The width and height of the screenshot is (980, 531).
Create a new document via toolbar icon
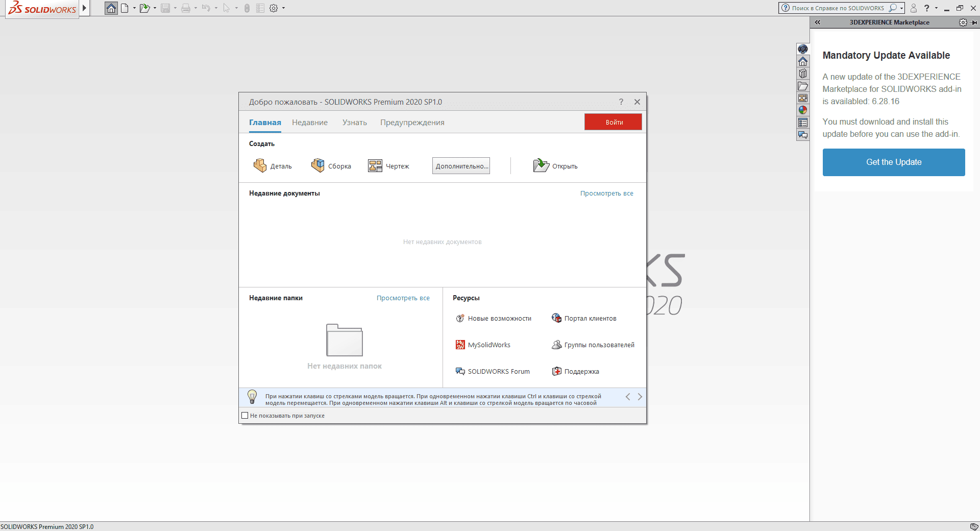pos(125,8)
